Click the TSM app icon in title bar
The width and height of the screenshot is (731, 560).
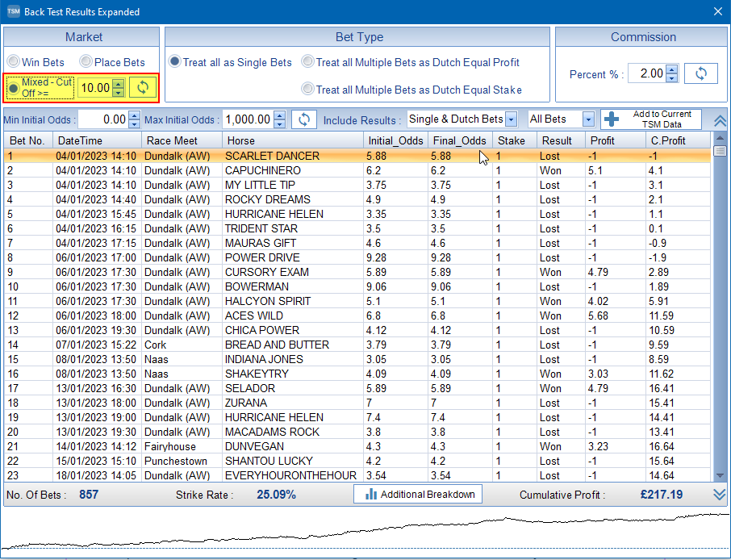click(x=12, y=11)
